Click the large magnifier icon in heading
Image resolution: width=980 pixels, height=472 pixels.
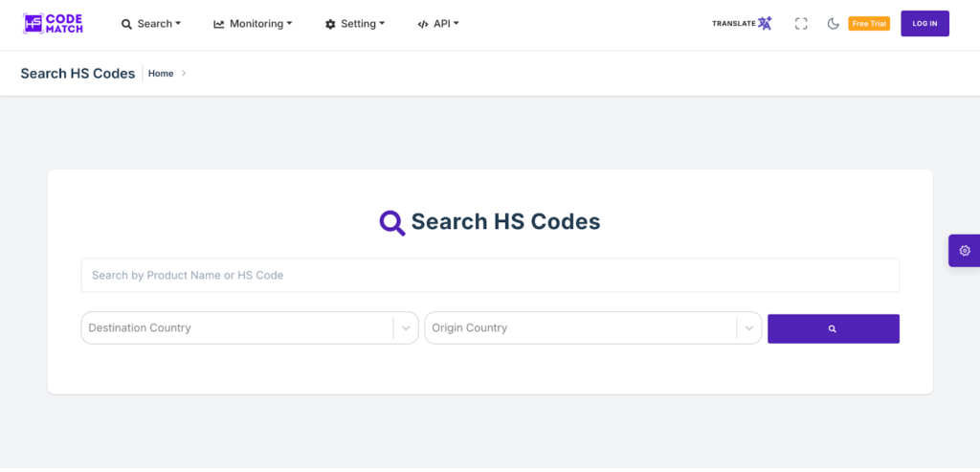[x=392, y=223]
